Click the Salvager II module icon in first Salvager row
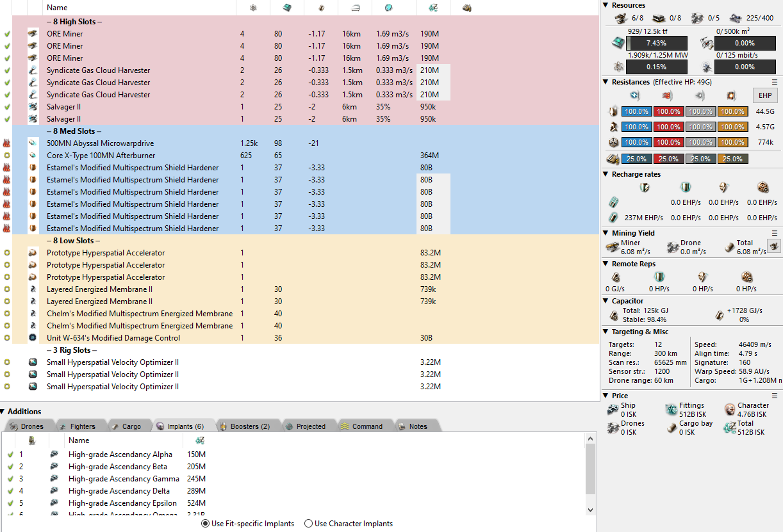Screen dimensions: 783x532 click(x=33, y=107)
